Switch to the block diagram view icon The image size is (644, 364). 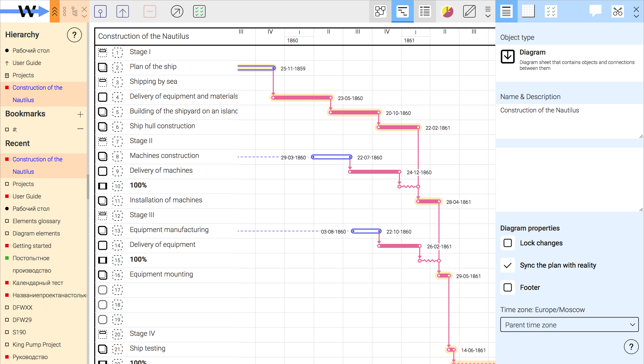pyautogui.click(x=380, y=12)
